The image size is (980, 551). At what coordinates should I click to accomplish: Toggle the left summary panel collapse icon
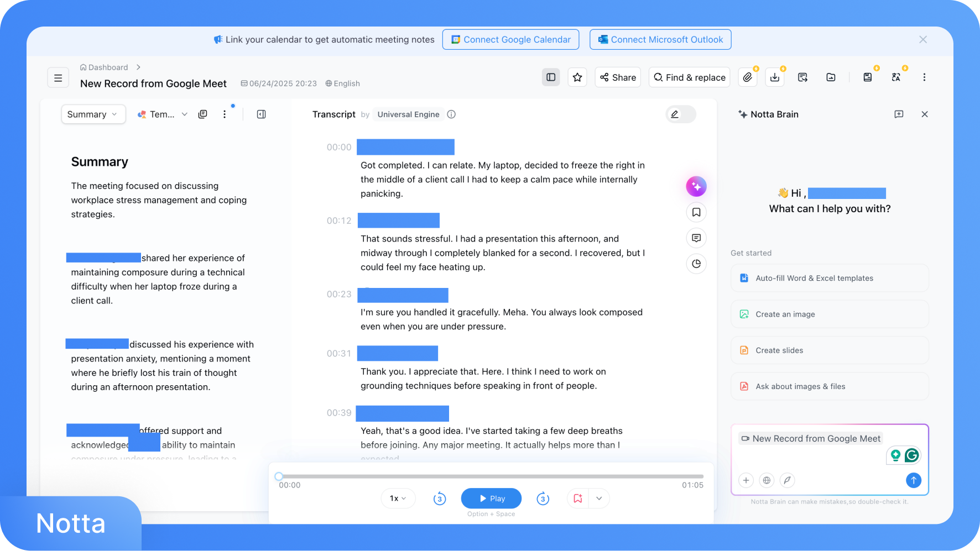[261, 114]
